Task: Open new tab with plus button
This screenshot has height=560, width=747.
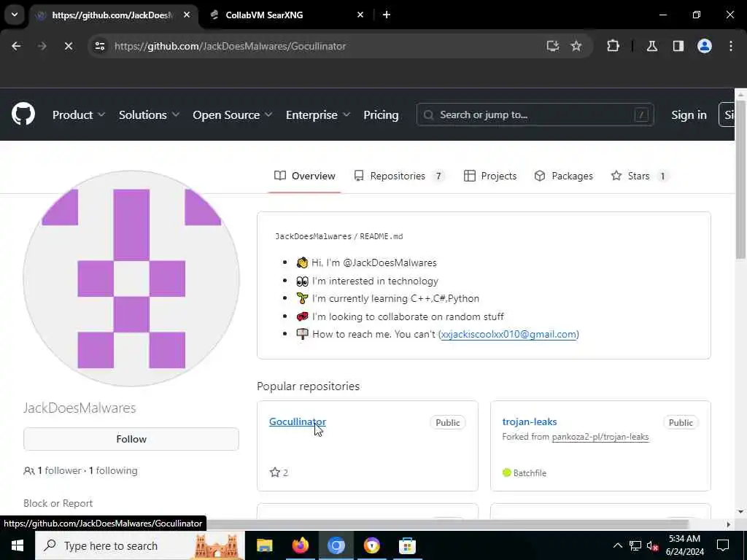Action: (x=387, y=15)
